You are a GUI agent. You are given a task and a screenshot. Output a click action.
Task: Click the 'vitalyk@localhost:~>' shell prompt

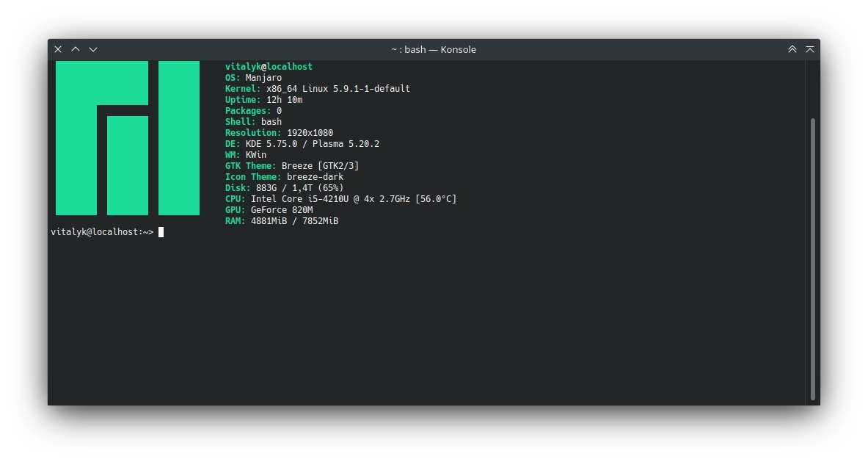[102, 232]
